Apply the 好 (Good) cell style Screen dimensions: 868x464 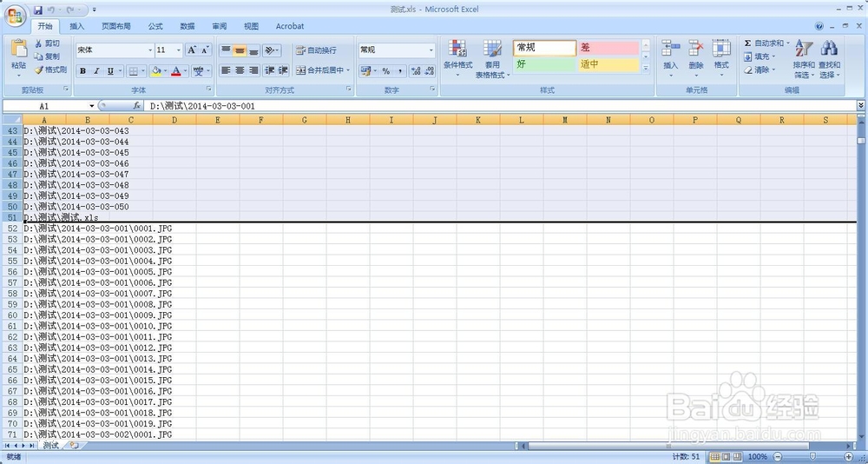pyautogui.click(x=544, y=64)
